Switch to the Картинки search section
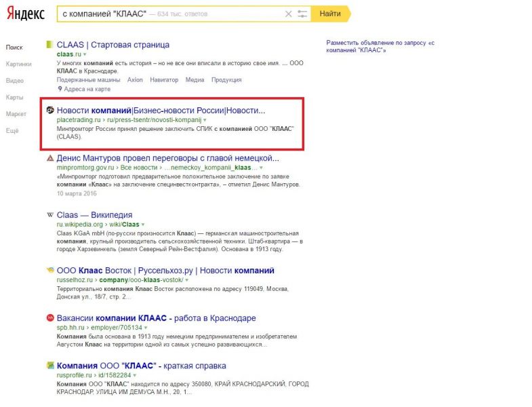The image size is (532, 407). click(x=18, y=64)
